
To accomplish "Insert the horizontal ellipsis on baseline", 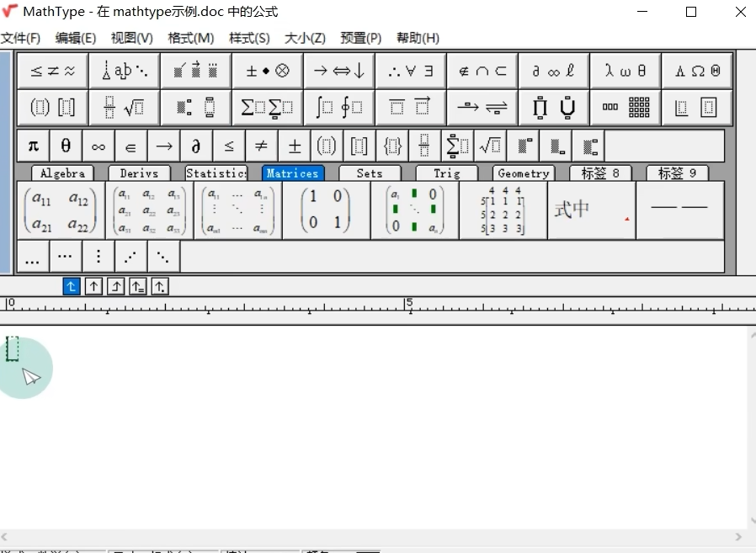I will click(x=33, y=257).
